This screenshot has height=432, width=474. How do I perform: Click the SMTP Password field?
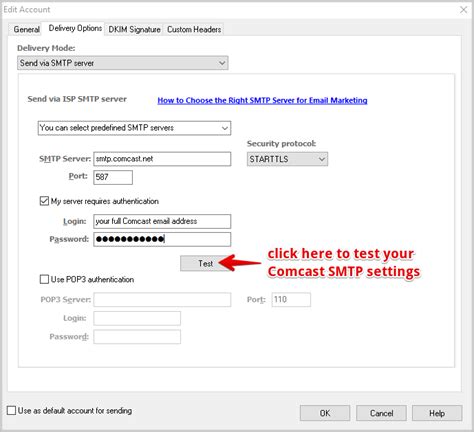coord(162,239)
